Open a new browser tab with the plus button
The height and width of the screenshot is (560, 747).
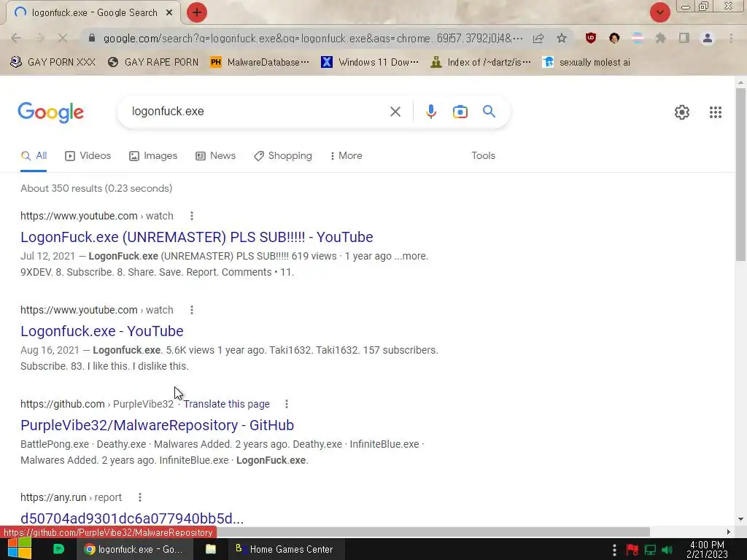[x=196, y=12]
